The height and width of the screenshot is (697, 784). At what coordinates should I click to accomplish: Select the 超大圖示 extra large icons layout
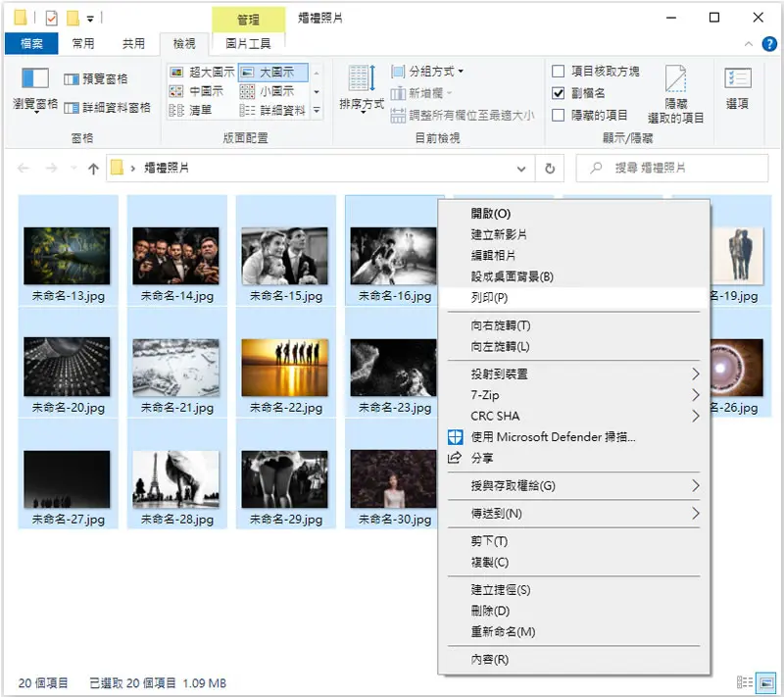tap(202, 72)
